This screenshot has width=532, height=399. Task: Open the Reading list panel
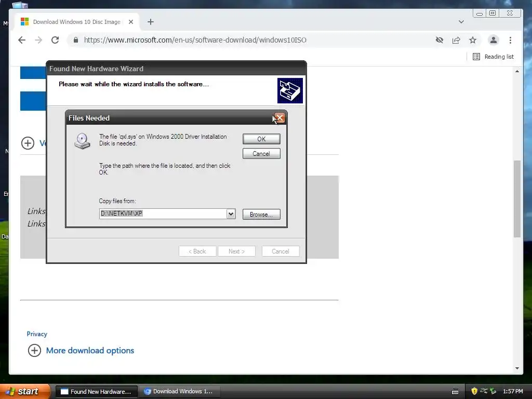point(493,57)
